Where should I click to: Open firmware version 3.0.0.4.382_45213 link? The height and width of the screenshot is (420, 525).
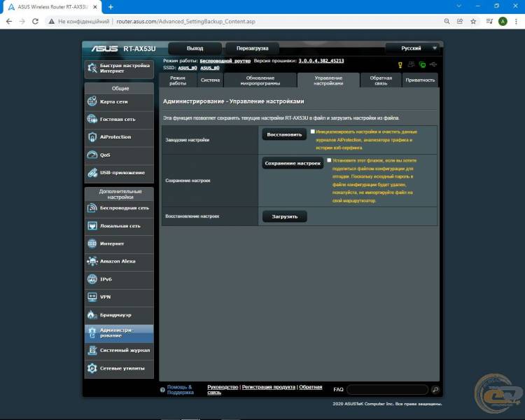point(321,61)
